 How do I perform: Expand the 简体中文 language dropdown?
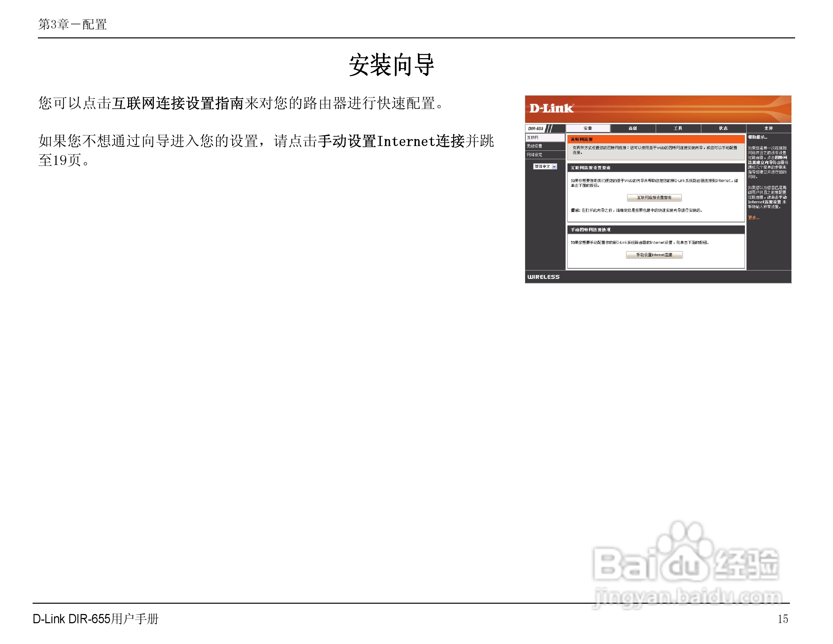tap(554, 167)
